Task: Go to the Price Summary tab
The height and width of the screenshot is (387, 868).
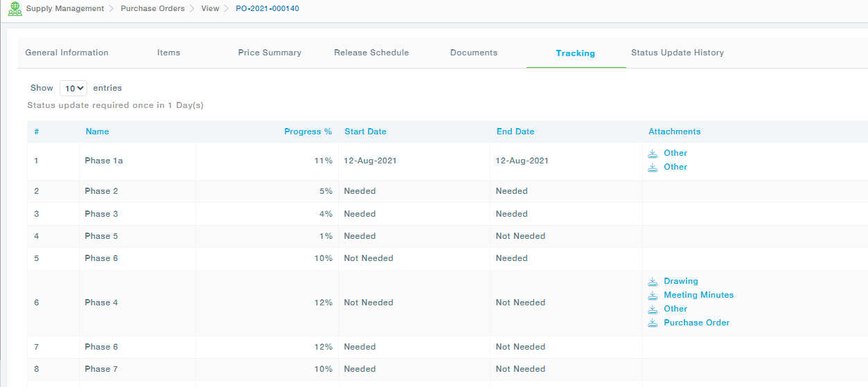Action: pos(269,53)
